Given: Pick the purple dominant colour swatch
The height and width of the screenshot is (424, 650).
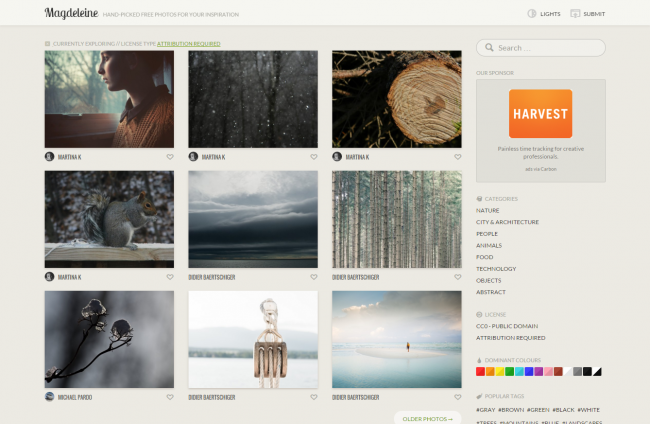Looking at the screenshot, I should (539, 371).
